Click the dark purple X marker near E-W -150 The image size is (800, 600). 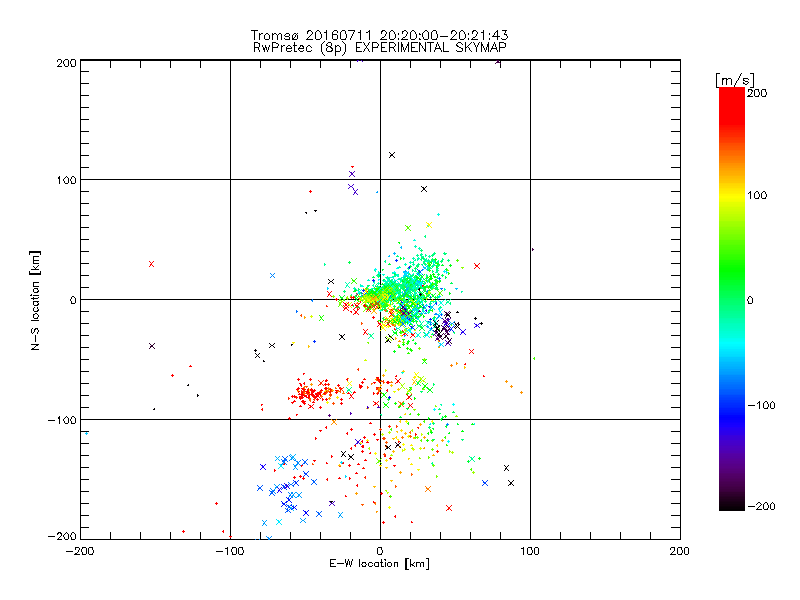pyautogui.click(x=152, y=346)
